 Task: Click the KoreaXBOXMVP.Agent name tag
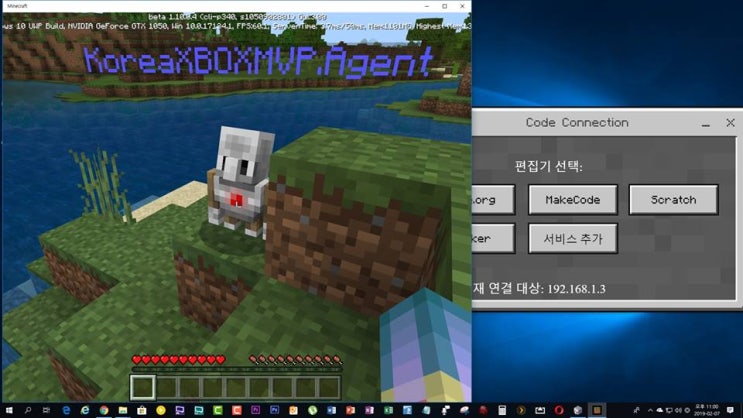coord(258,61)
